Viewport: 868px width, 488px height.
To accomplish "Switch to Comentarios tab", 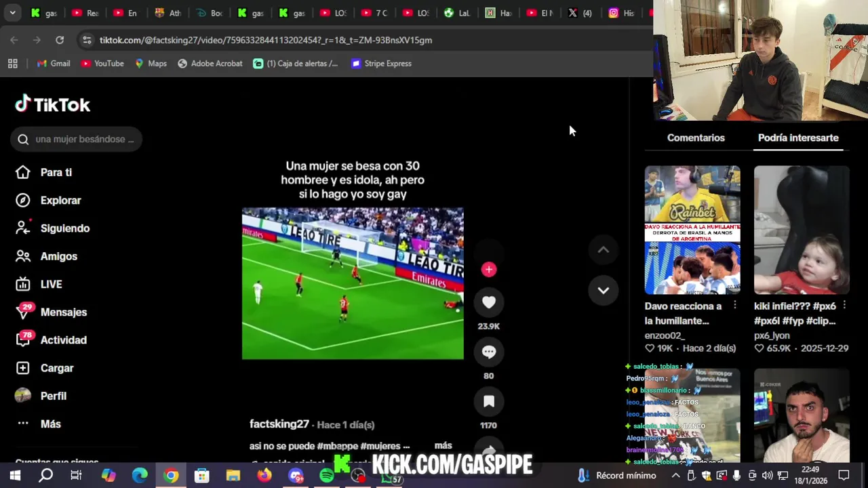I will [696, 138].
